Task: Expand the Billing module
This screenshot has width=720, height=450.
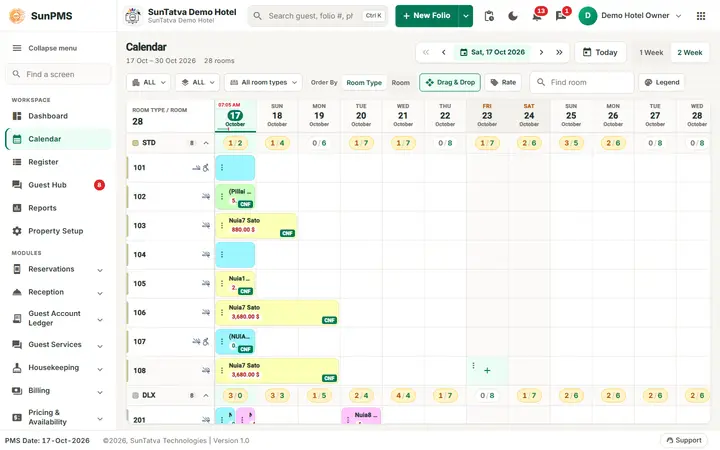Action: click(x=58, y=391)
